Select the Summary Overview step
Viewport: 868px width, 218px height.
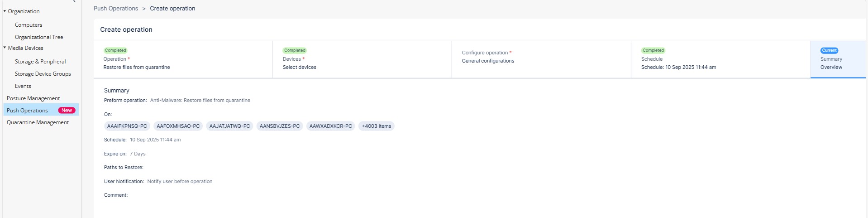(x=837, y=59)
